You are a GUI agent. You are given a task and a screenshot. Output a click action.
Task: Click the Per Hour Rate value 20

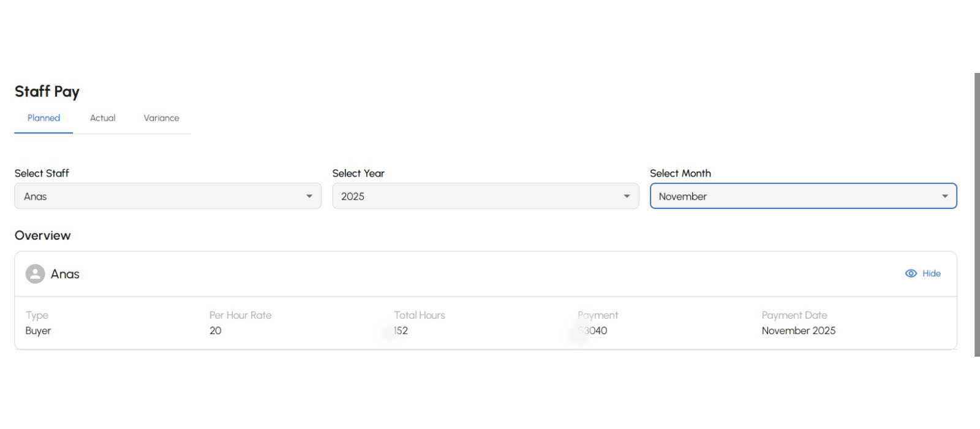point(216,330)
